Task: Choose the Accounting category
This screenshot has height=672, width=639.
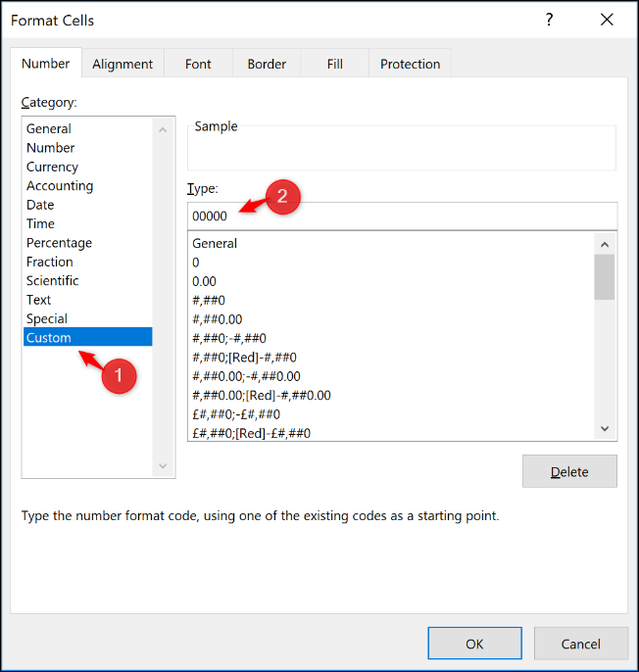Action: pyautogui.click(x=60, y=185)
